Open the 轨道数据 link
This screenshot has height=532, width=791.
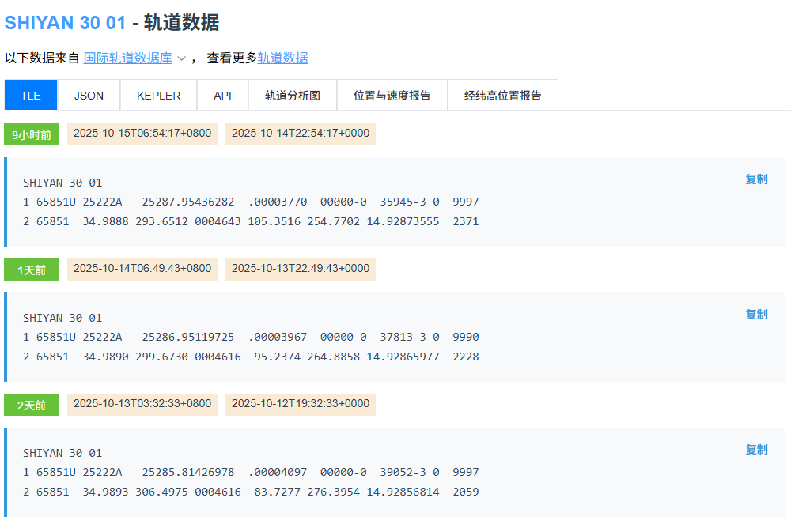pyautogui.click(x=282, y=58)
